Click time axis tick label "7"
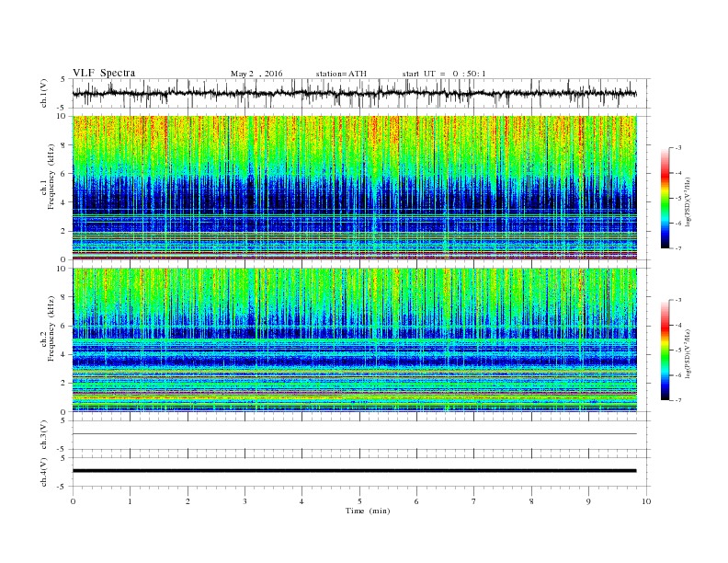 point(474,501)
